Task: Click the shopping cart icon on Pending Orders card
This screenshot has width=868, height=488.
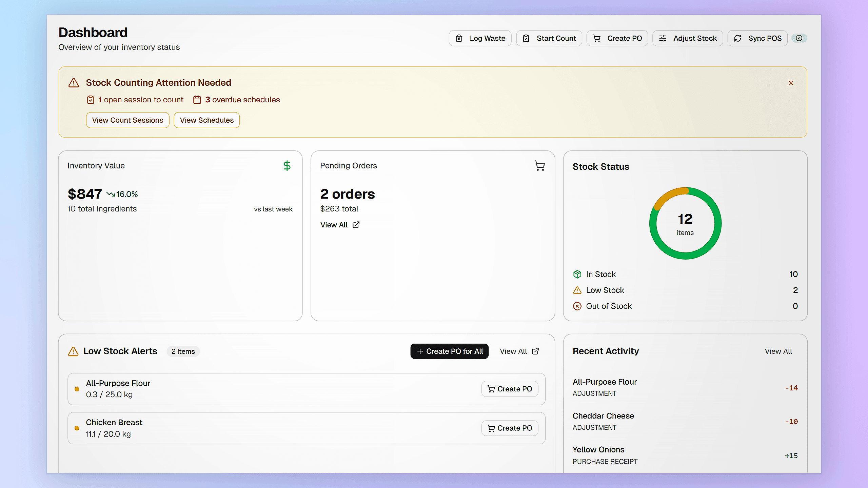Action: click(540, 165)
